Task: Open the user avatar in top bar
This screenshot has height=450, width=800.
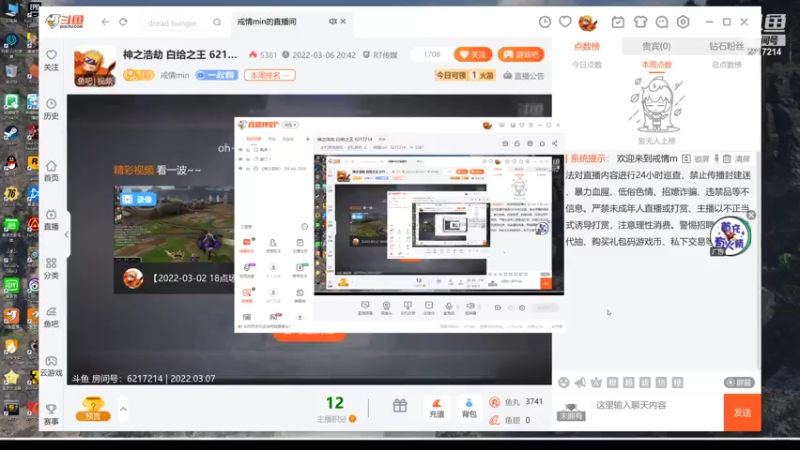Action: coord(587,22)
